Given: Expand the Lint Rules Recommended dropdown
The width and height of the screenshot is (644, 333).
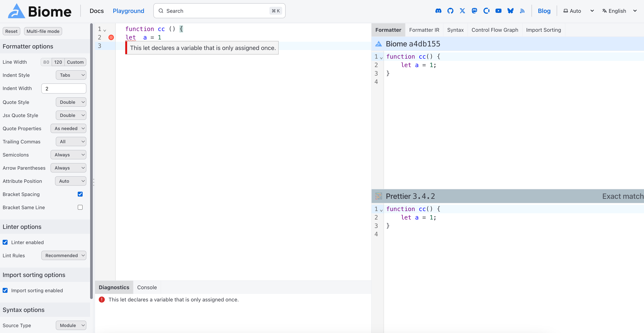Looking at the screenshot, I should pyautogui.click(x=64, y=255).
